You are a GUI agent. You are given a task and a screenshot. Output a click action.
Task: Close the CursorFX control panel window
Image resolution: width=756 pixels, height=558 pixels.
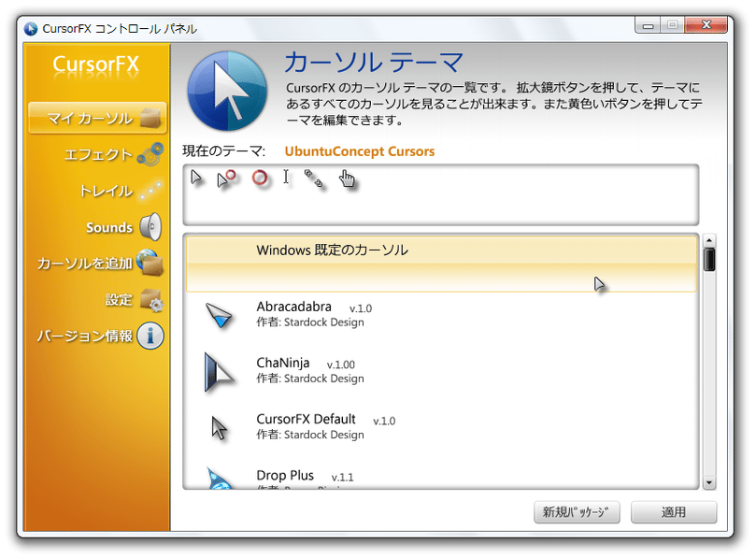(706, 24)
